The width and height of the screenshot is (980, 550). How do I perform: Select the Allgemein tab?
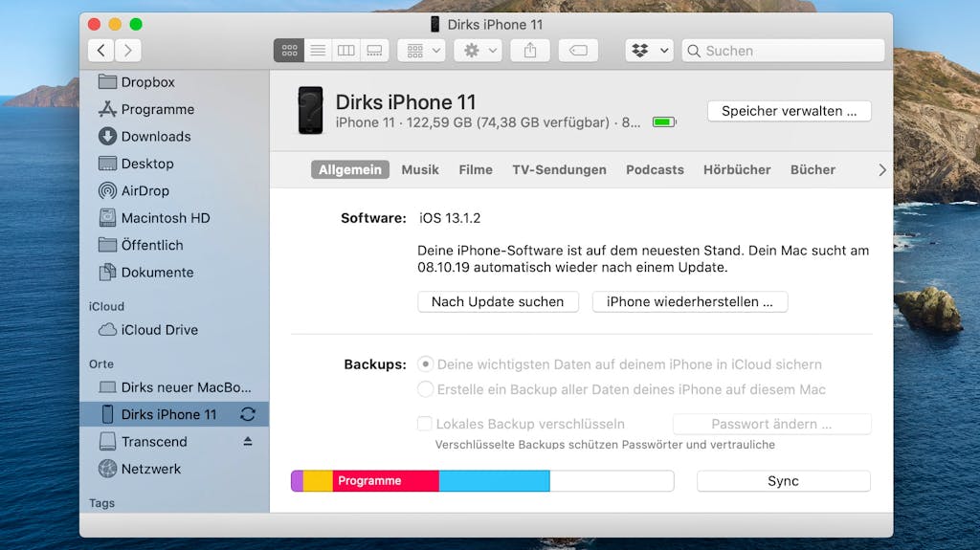350,170
